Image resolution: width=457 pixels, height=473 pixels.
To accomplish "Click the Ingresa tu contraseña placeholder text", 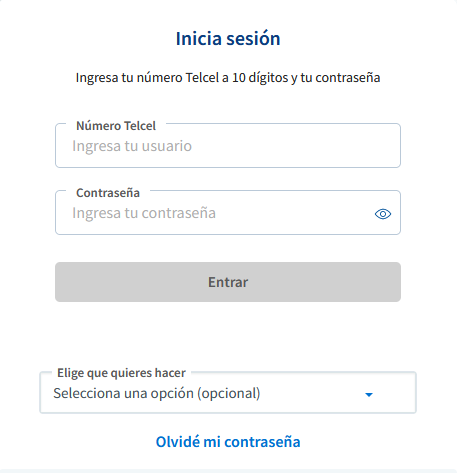I will coord(144,213).
